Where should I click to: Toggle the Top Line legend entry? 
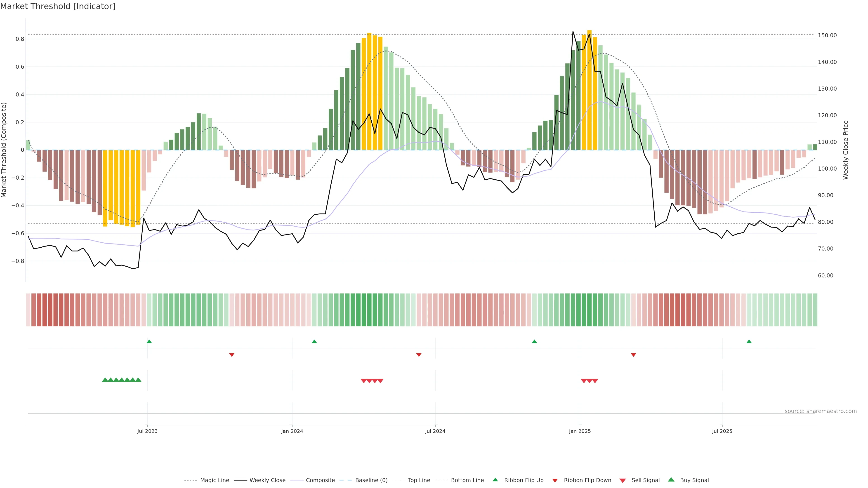[419, 480]
